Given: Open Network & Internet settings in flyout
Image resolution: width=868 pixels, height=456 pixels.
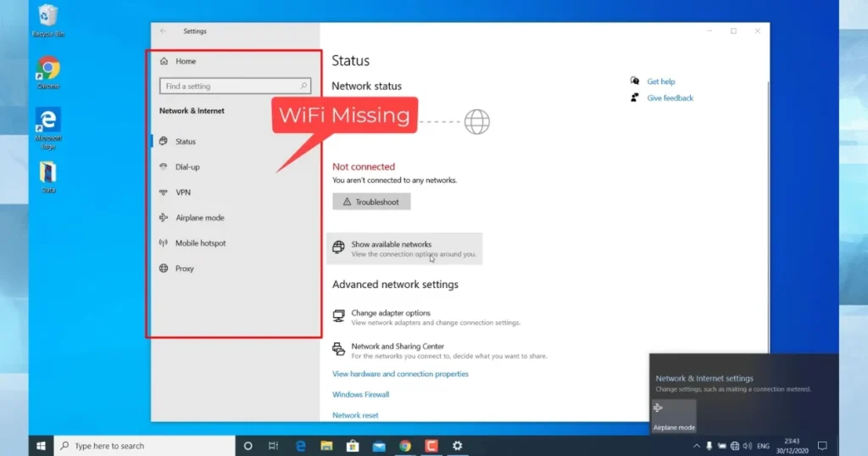Looking at the screenshot, I should [704, 379].
